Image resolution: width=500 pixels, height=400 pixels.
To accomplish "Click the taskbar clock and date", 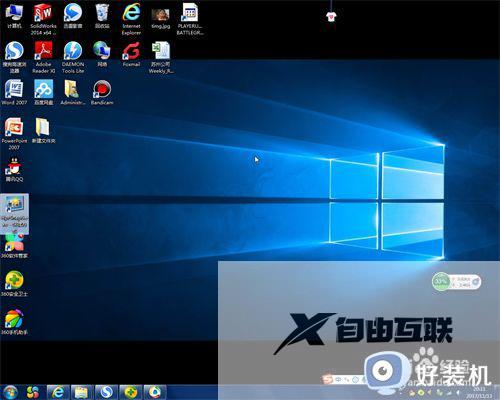I will click(480, 392).
